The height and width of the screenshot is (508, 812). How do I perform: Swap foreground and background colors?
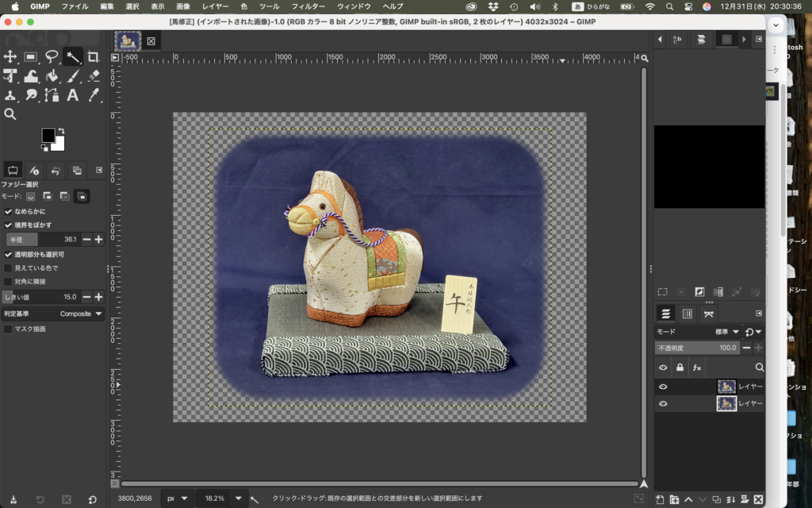(x=61, y=132)
